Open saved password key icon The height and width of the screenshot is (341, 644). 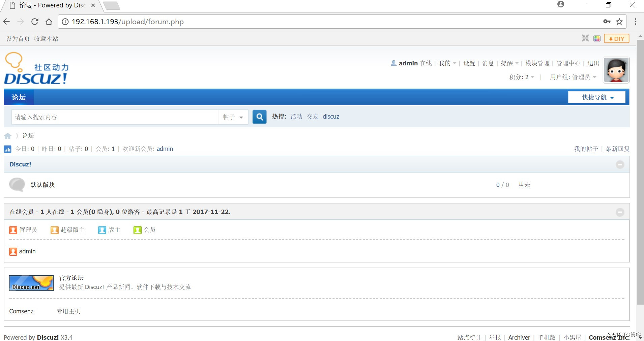pyautogui.click(x=607, y=22)
